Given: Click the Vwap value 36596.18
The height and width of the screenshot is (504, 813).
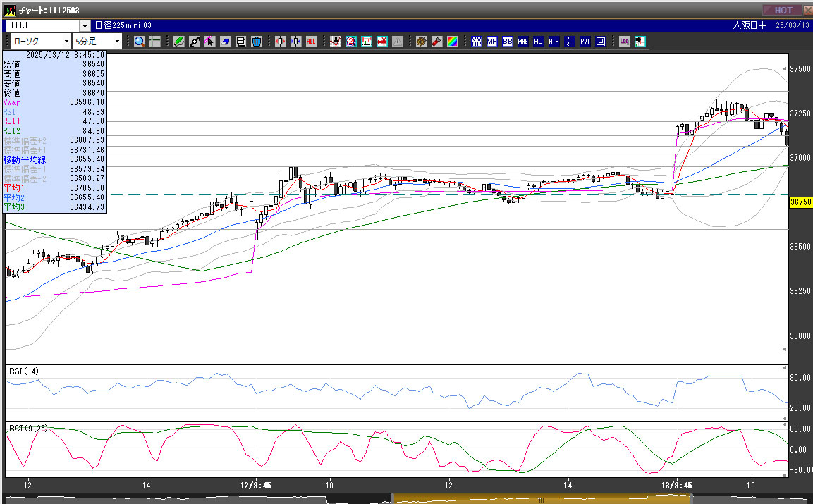Looking at the screenshot, I should pyautogui.click(x=87, y=103).
